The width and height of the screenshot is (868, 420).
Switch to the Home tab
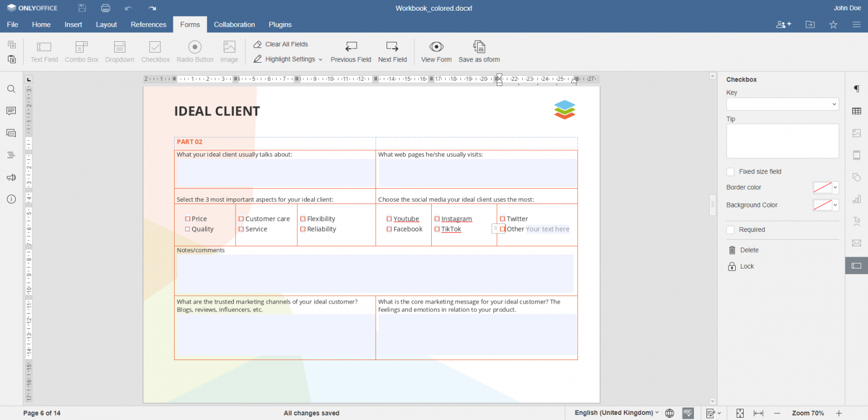click(x=41, y=24)
